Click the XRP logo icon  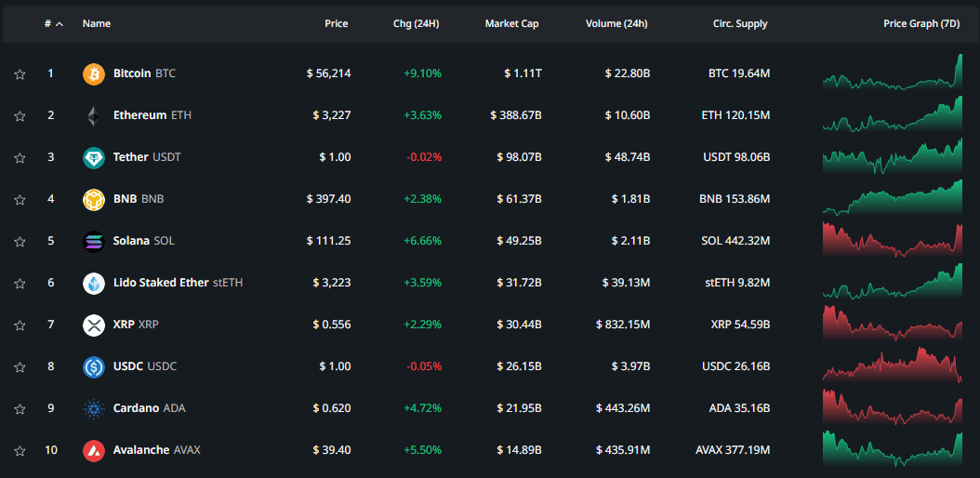coord(94,325)
